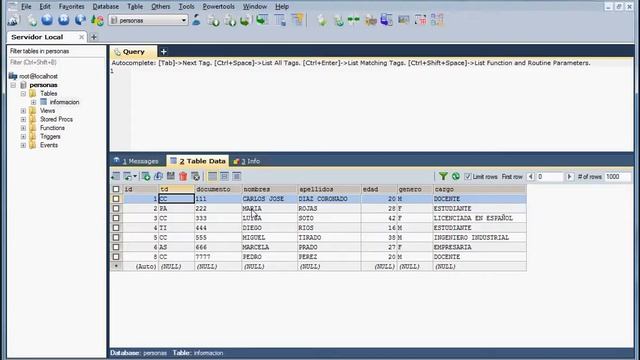This screenshot has height=360, width=640.
Task: Check the row checkbox for MIGUEL TIRADO
Action: coord(116,238)
